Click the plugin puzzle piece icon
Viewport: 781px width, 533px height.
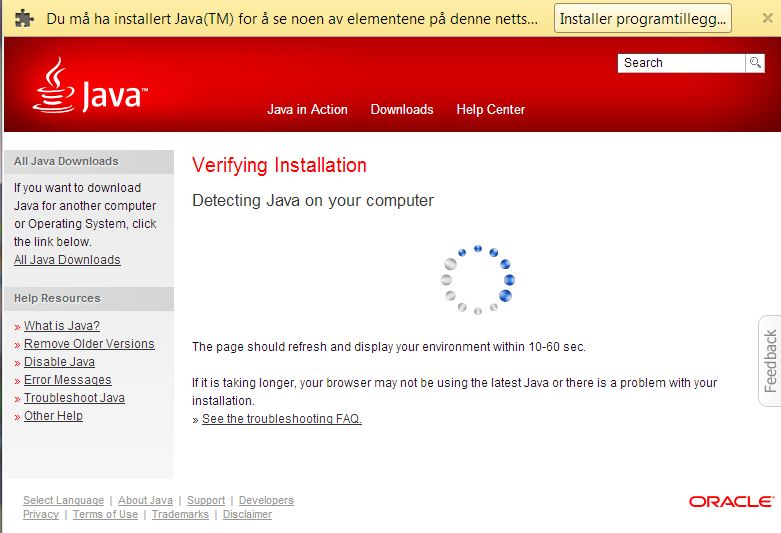pyautogui.click(x=24, y=19)
